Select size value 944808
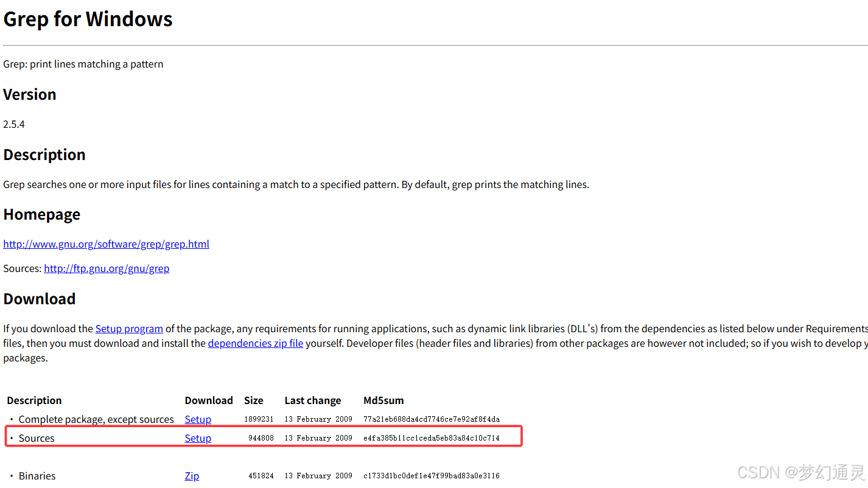The image size is (868, 488). point(261,438)
